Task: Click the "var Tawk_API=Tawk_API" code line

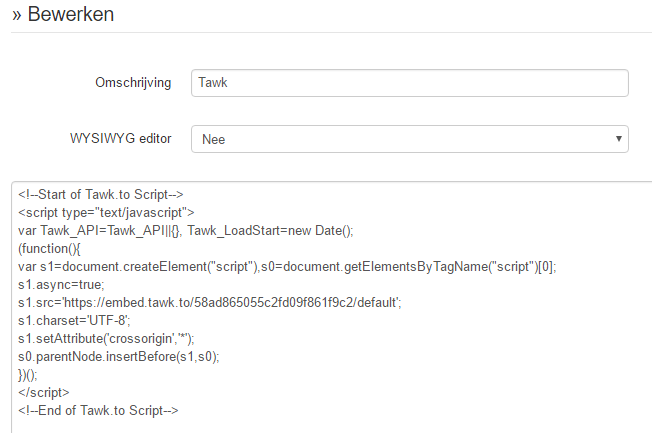Action: point(185,230)
